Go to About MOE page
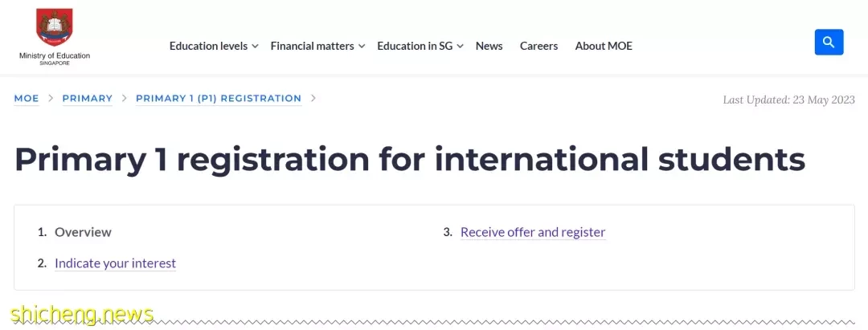The width and height of the screenshot is (868, 330). coord(604,46)
